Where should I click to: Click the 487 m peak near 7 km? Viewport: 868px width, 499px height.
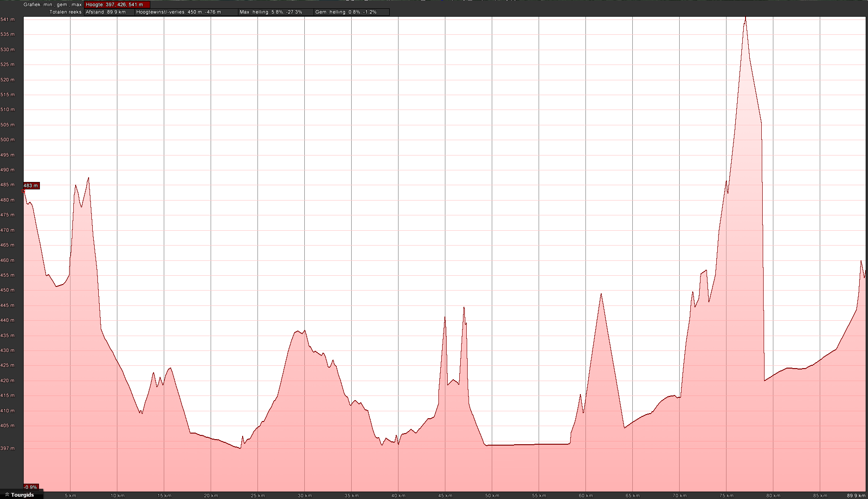88,178
